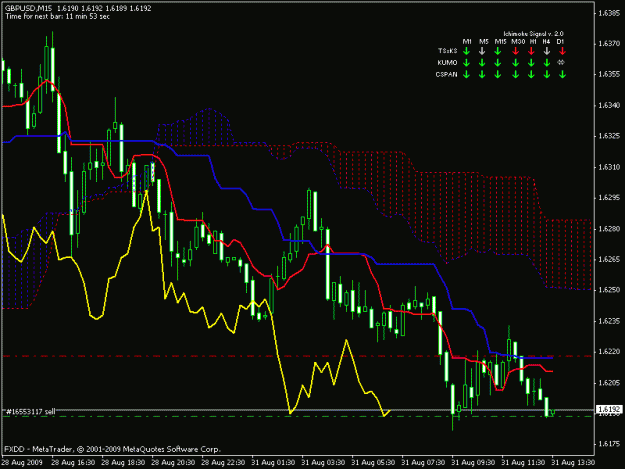Click the M15 timeframe column header

pyautogui.click(x=501, y=41)
